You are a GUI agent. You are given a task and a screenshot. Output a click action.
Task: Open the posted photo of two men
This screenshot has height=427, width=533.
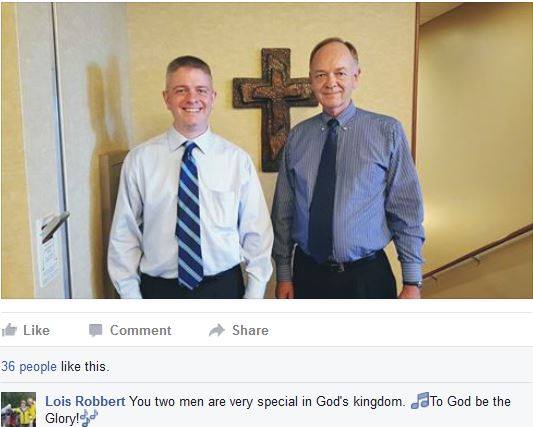pos(266,150)
